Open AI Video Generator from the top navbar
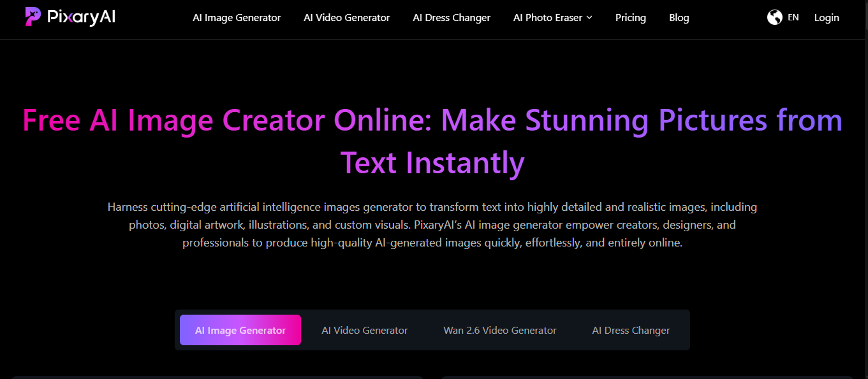The height and width of the screenshot is (379, 868). click(347, 18)
